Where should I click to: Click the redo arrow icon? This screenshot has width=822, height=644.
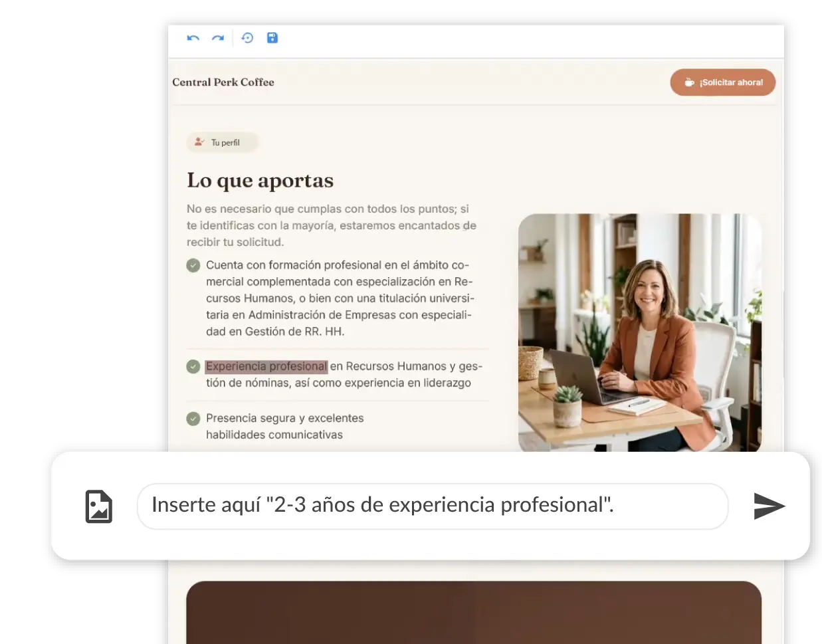click(218, 38)
